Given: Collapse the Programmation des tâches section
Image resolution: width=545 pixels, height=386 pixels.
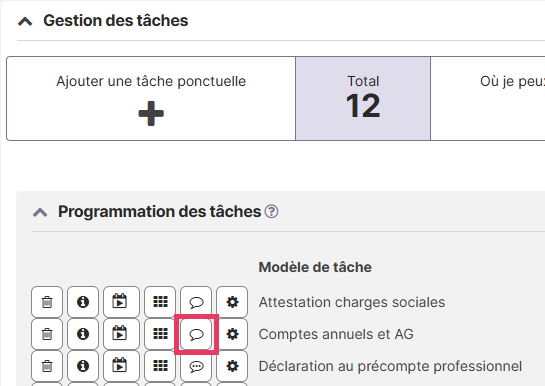Looking at the screenshot, I should pyautogui.click(x=40, y=212).
